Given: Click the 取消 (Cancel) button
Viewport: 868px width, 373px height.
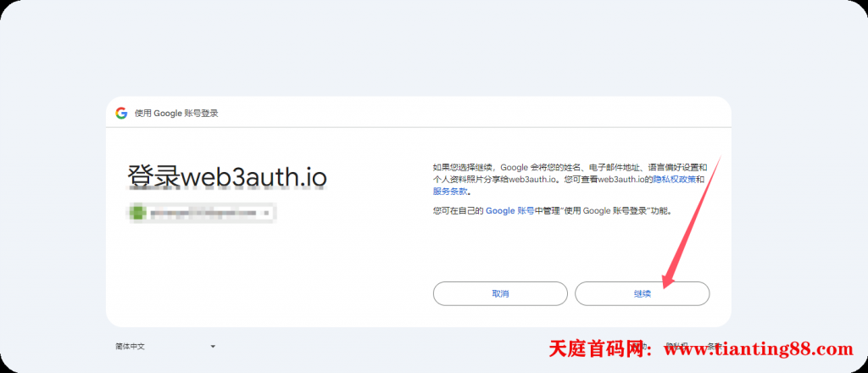Looking at the screenshot, I should (500, 293).
